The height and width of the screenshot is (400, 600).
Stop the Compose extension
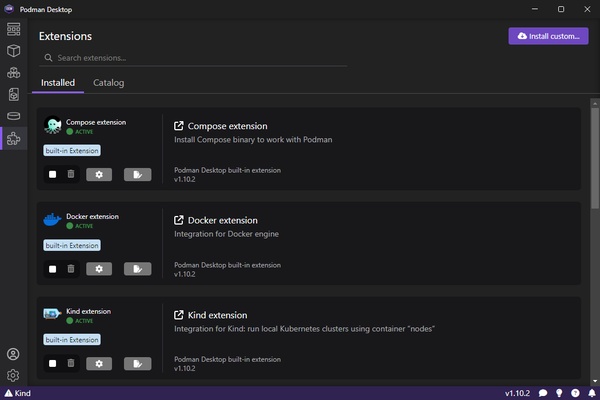pos(52,175)
